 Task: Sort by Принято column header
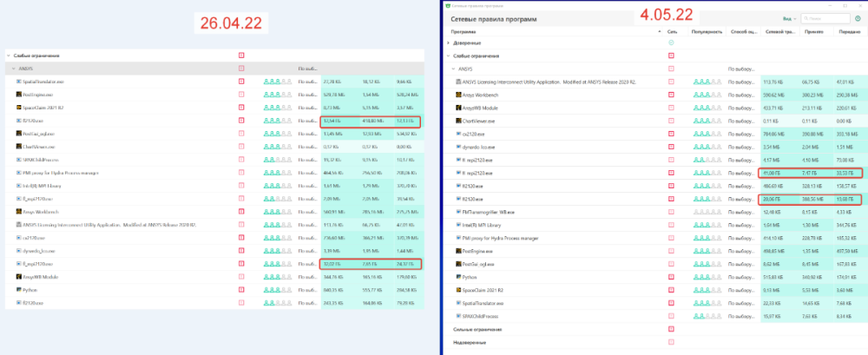tap(815, 31)
